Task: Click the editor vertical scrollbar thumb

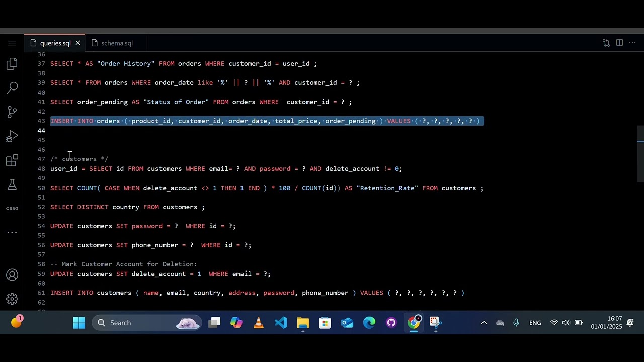Action: (x=640, y=153)
